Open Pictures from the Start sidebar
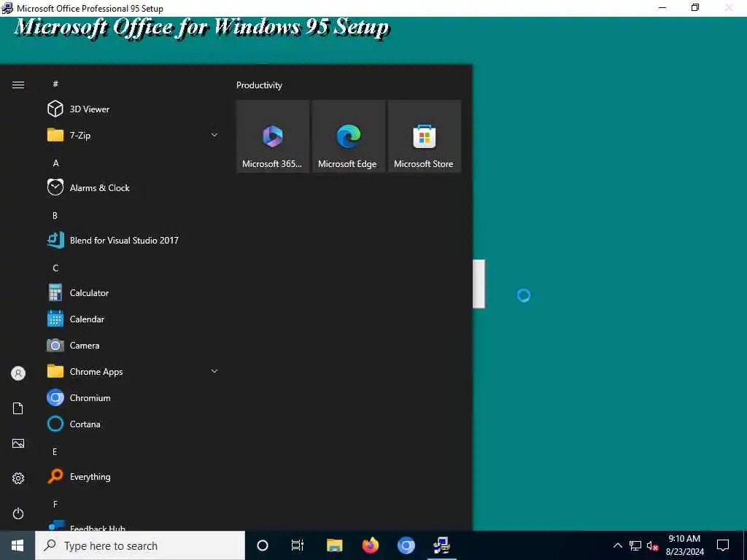This screenshot has width=747, height=560. 18,443
